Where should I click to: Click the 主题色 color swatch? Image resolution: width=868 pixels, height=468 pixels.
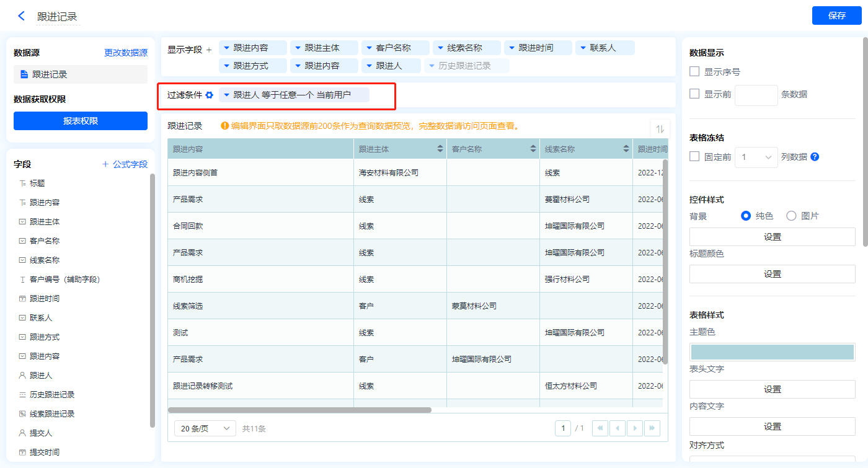coord(772,351)
